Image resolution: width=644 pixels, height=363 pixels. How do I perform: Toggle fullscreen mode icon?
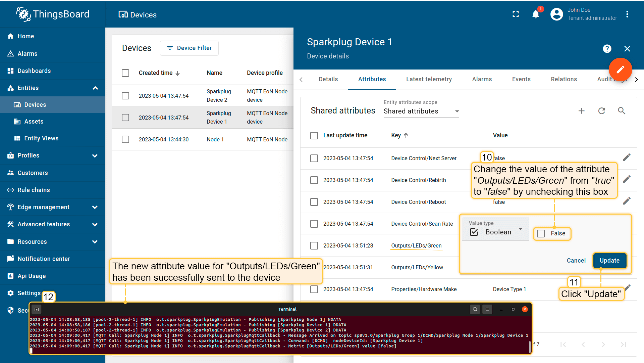(516, 14)
